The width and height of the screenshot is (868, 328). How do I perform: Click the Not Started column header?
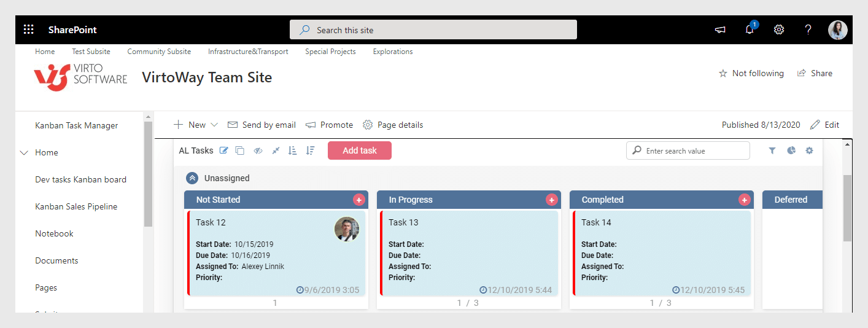pyautogui.click(x=276, y=200)
